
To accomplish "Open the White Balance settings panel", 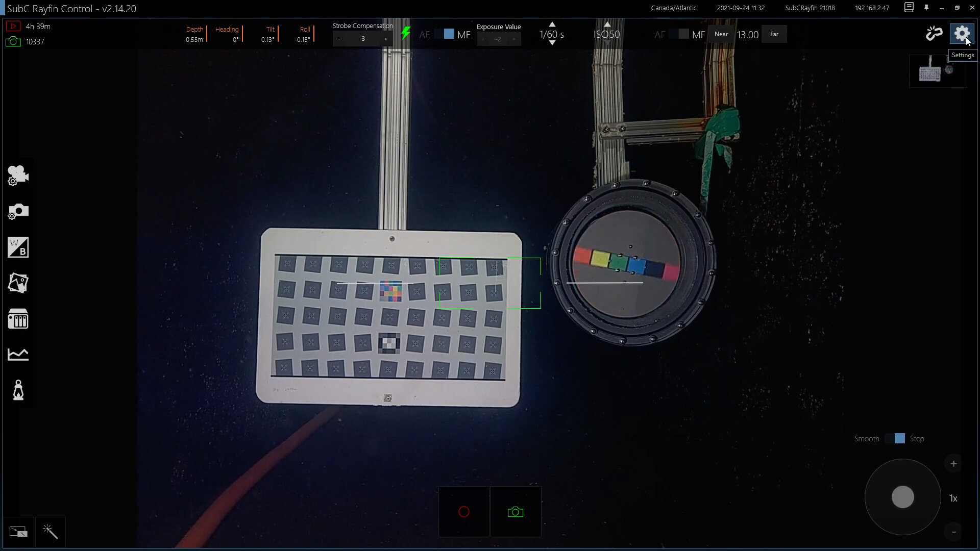I will click(17, 247).
